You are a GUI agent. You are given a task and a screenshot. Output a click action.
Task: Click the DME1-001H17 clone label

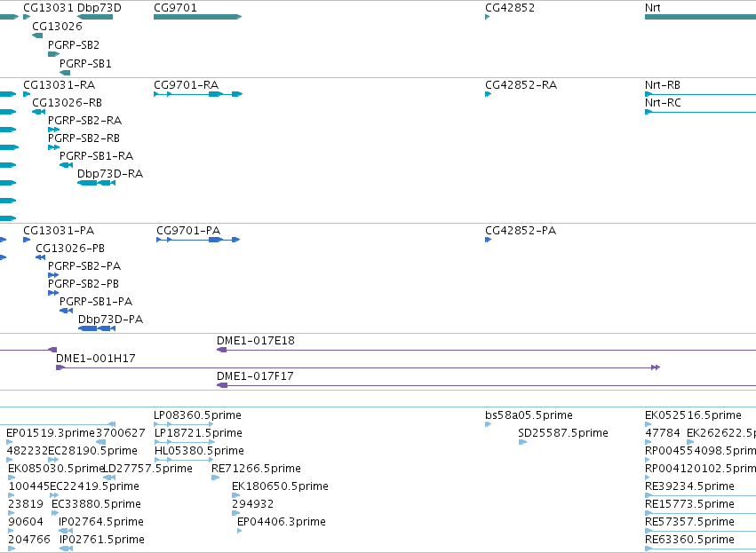click(x=95, y=359)
